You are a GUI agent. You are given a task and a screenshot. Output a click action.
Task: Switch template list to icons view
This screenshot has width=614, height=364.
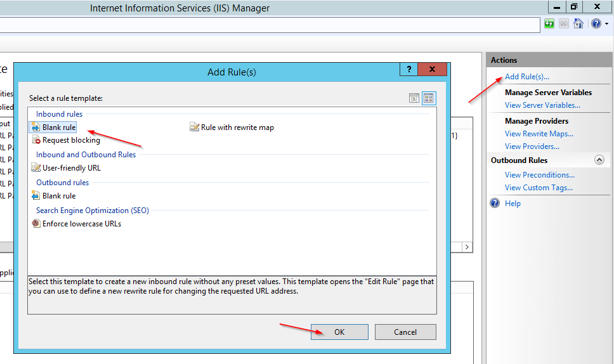pos(429,98)
